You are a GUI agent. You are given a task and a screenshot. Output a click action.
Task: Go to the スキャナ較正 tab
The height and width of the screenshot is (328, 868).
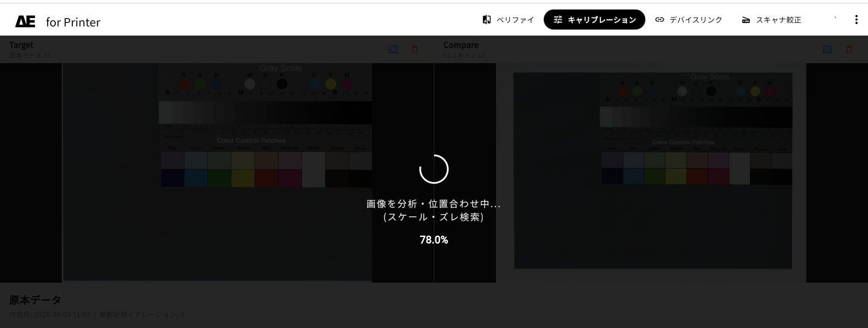click(771, 19)
